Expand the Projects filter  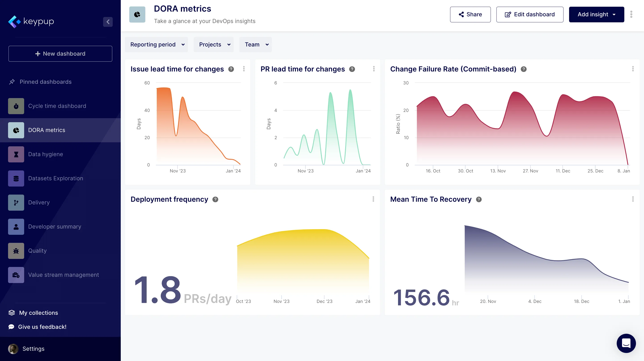[214, 44]
